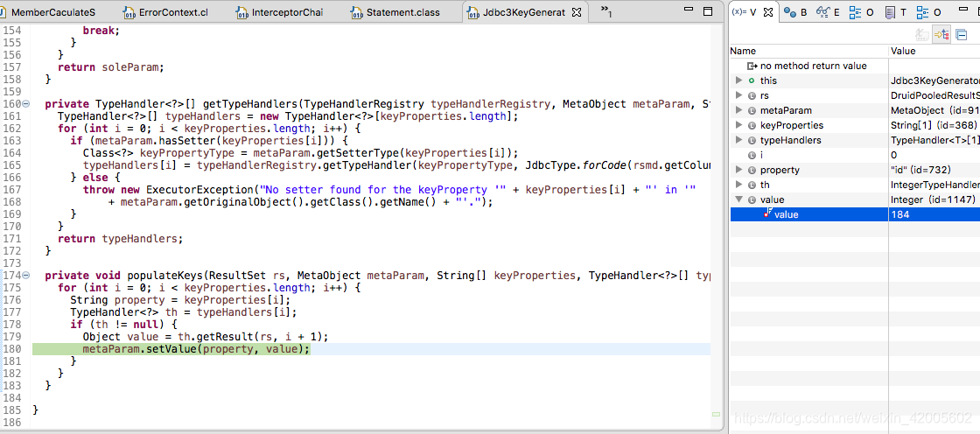Expand the 'rs' variable node
The image size is (980, 434).
point(738,95)
